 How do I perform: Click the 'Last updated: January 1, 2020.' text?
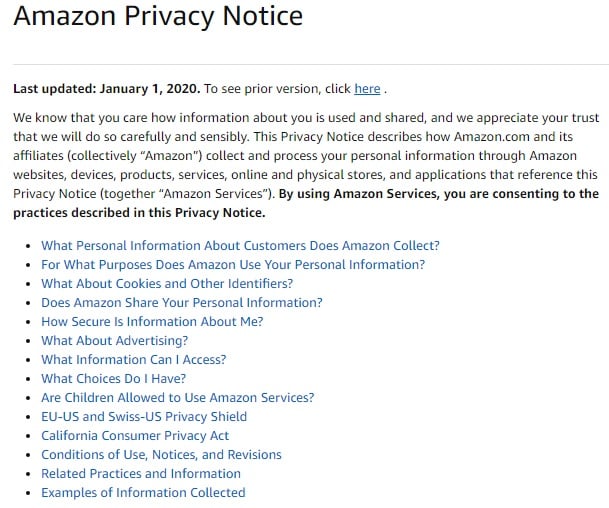(x=107, y=89)
